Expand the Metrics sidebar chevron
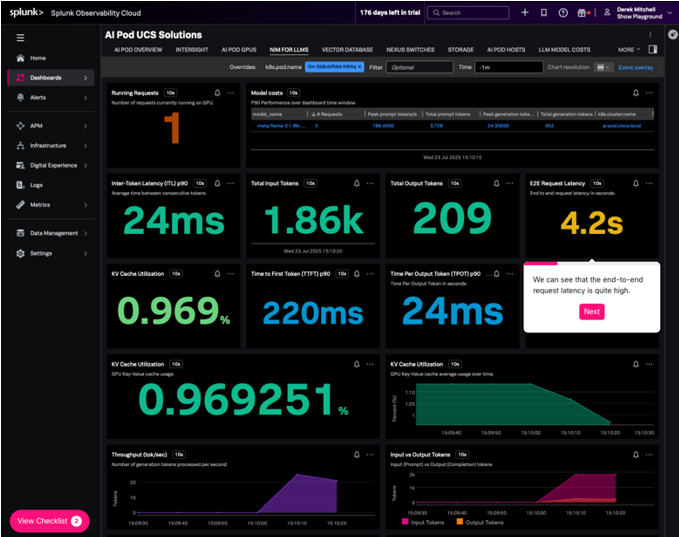Screen dimensions: 679x537 point(86,205)
